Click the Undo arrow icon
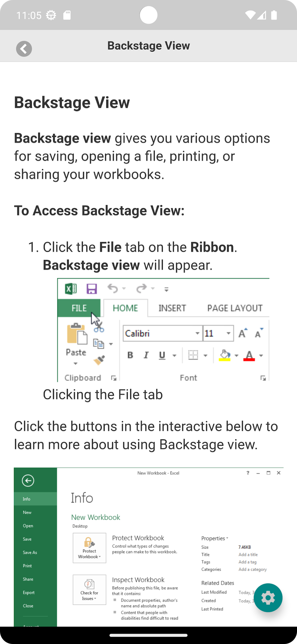This screenshot has width=297, height=644. click(x=113, y=288)
